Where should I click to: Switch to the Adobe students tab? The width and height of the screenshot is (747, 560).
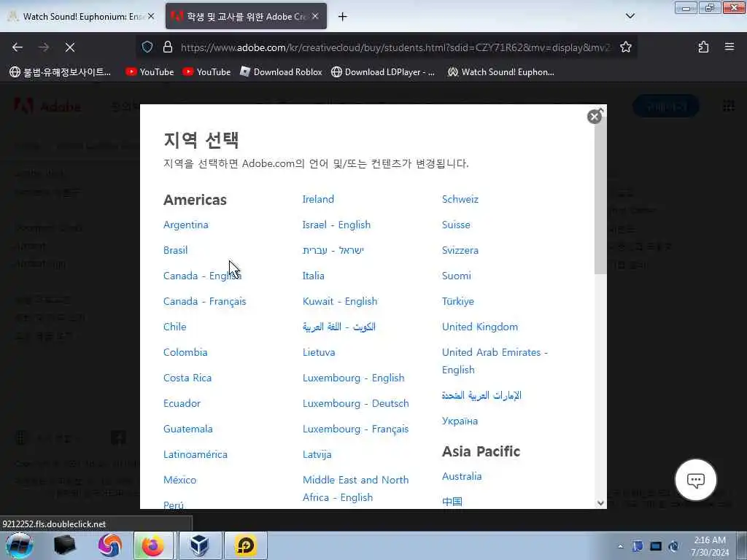(246, 17)
